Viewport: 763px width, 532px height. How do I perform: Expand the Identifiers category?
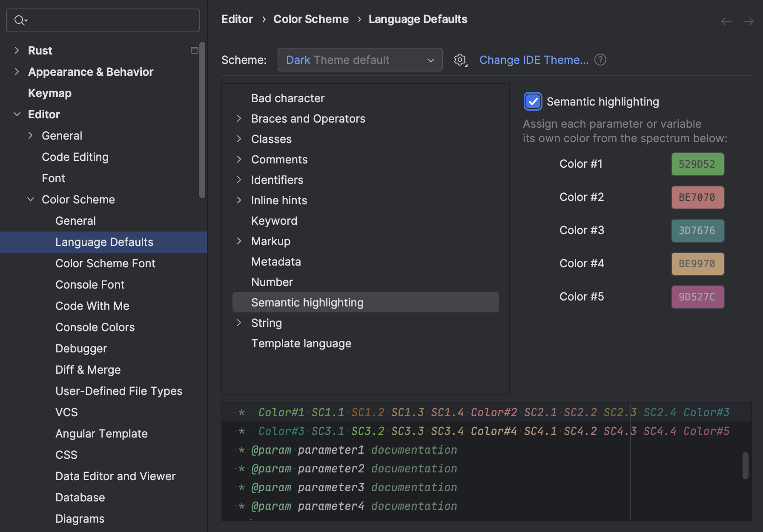pyautogui.click(x=239, y=180)
